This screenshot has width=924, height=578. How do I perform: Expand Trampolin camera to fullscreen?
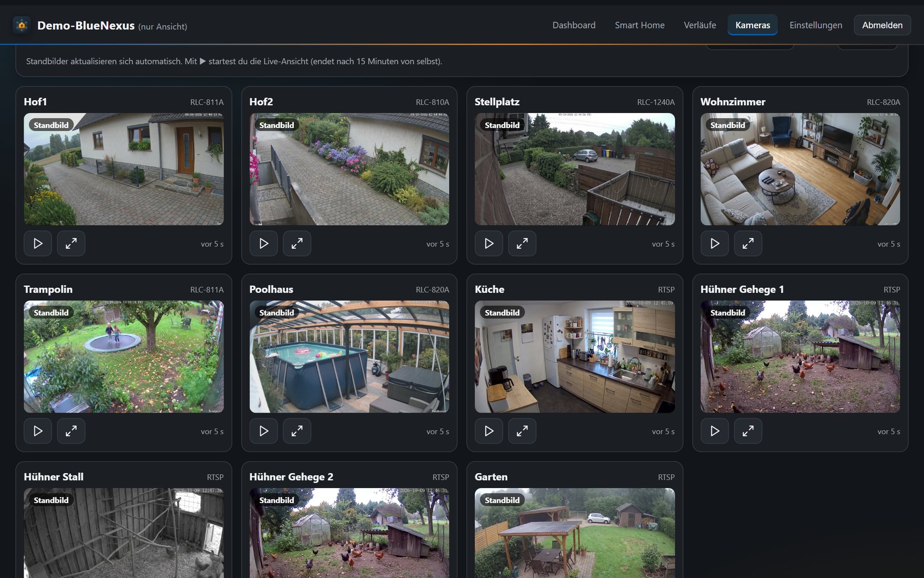(71, 431)
